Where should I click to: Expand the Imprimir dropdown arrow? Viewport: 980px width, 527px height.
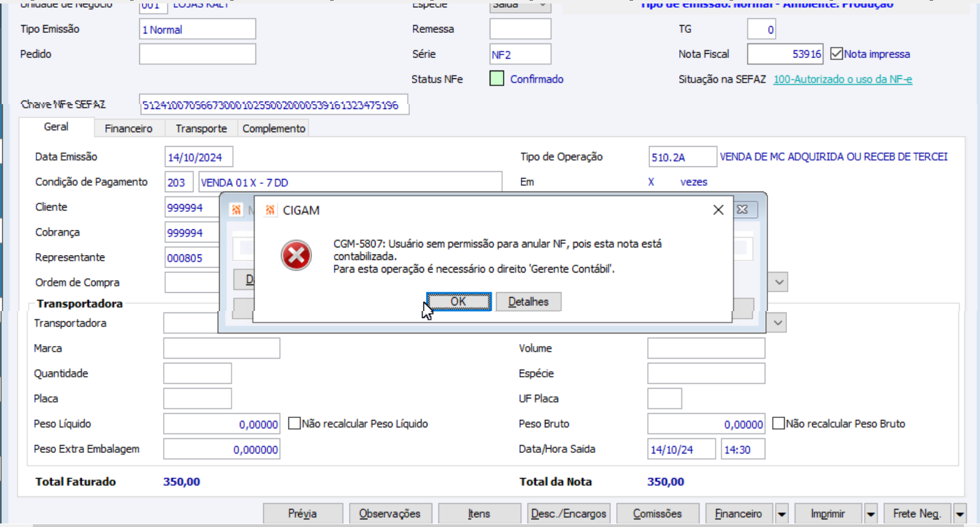point(871,514)
